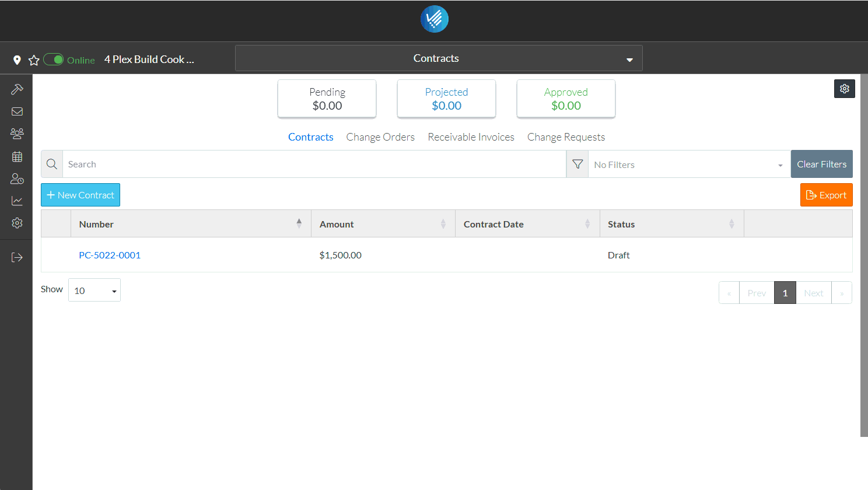
Task: Select the Pending $0.00 summary card
Action: click(x=327, y=99)
